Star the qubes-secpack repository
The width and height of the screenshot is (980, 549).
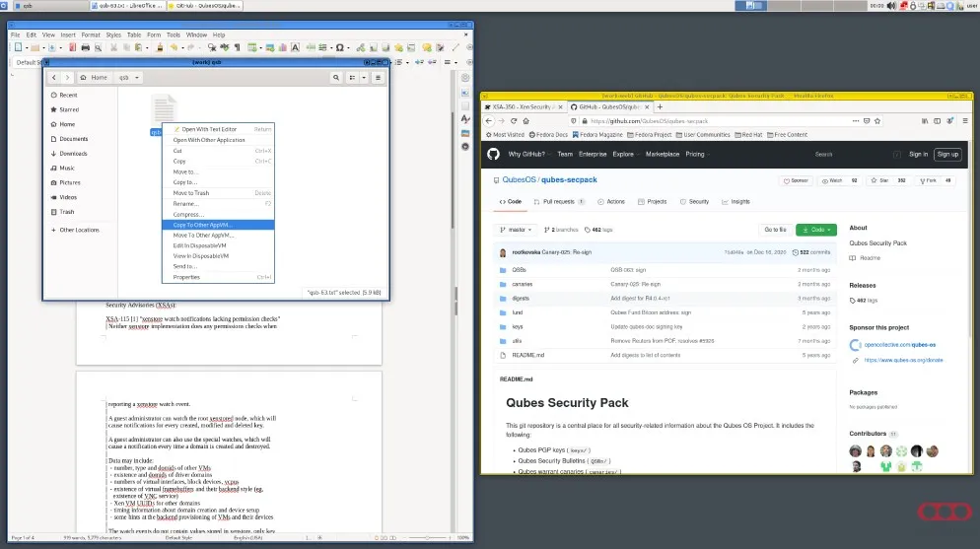point(878,180)
